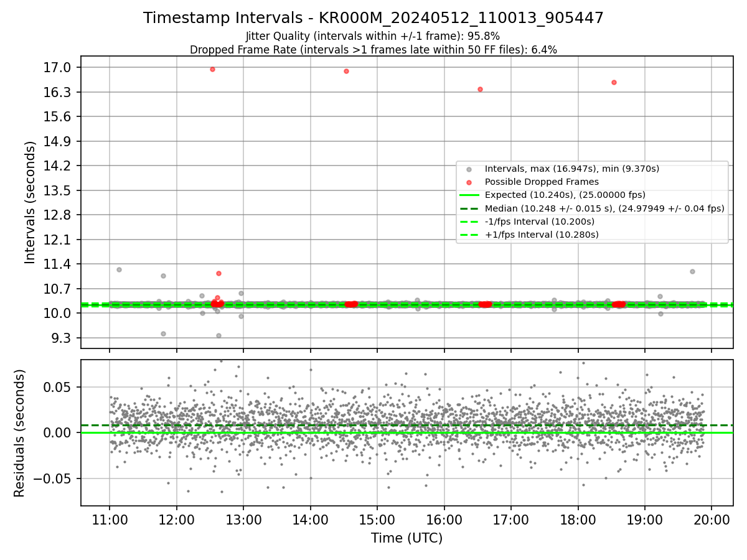Image resolution: width=747 pixels, height=560 pixels.
Task: Click the Median (10.248 +/- 0.015 s) legend entry
Action: [x=604, y=208]
